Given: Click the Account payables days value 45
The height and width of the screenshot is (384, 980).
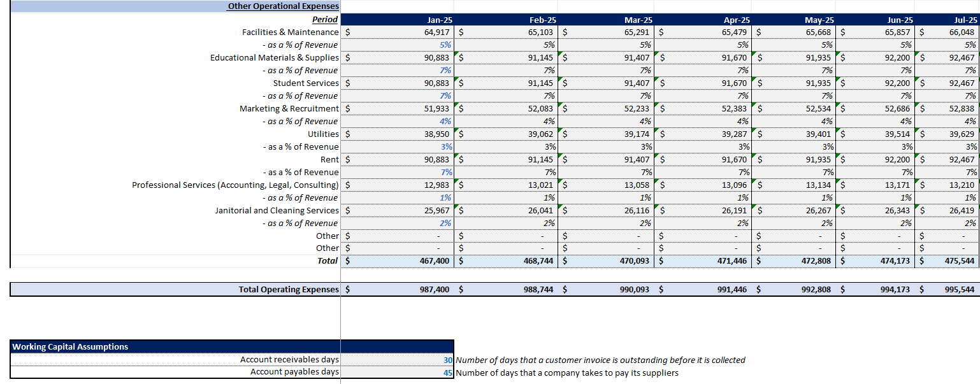Looking at the screenshot, I should click(446, 373).
